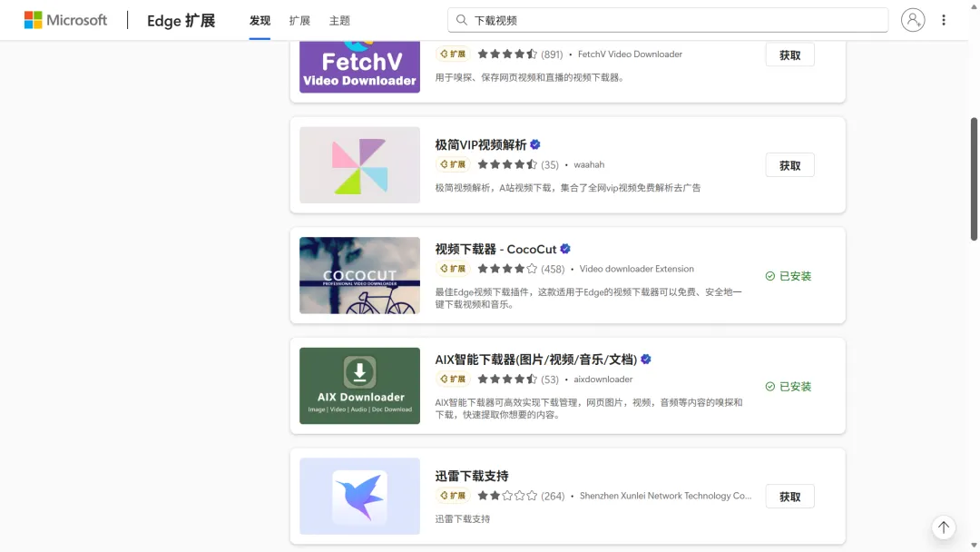Click publisher name aixdownloader
The image size is (980, 552).
[x=603, y=379]
